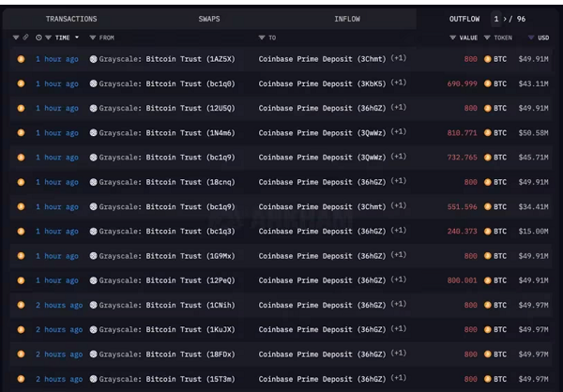Click the Bitcoin chain icon in the 15T3m row
The image size is (563, 392).
(x=21, y=379)
